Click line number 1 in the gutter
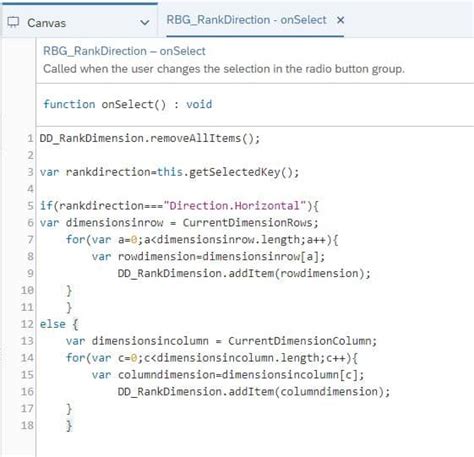 pyautogui.click(x=30, y=138)
